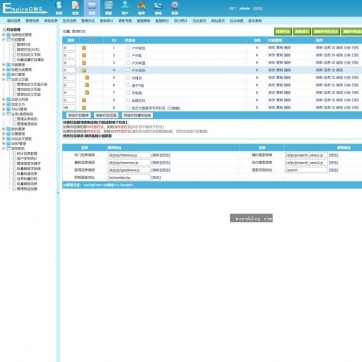This screenshot has width=362, height=362.
Task: Tick the checkbox in row ID 7
Action: (x=128, y=93)
